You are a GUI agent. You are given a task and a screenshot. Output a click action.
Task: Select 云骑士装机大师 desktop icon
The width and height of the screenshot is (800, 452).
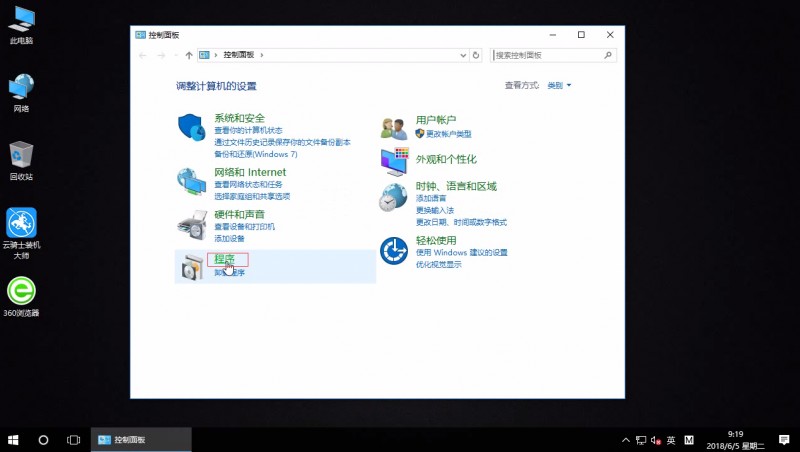click(21, 234)
